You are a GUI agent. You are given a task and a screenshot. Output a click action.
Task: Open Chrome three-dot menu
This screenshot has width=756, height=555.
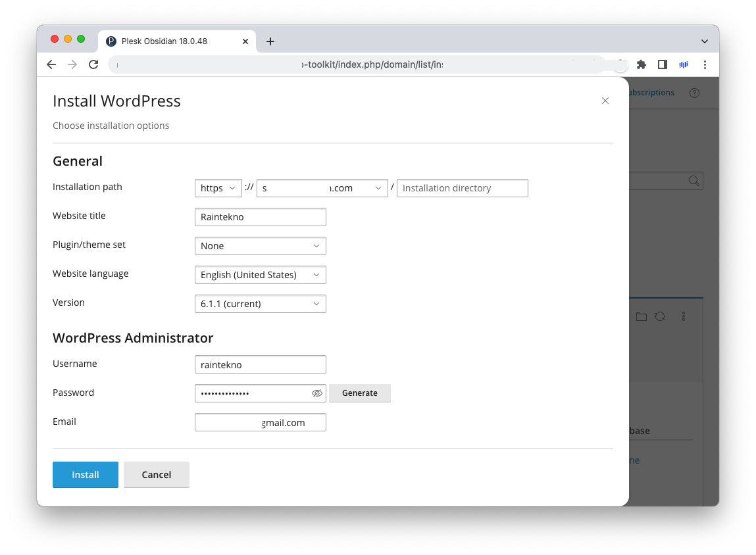tap(705, 64)
